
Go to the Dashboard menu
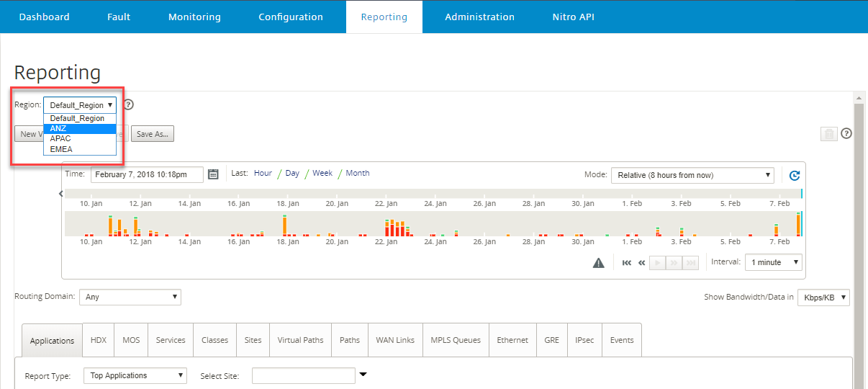coord(45,17)
